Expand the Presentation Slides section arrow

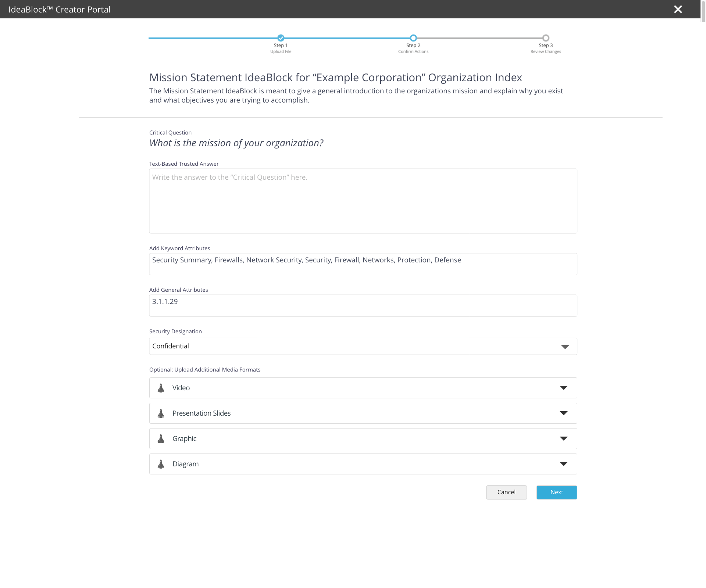pyautogui.click(x=564, y=413)
